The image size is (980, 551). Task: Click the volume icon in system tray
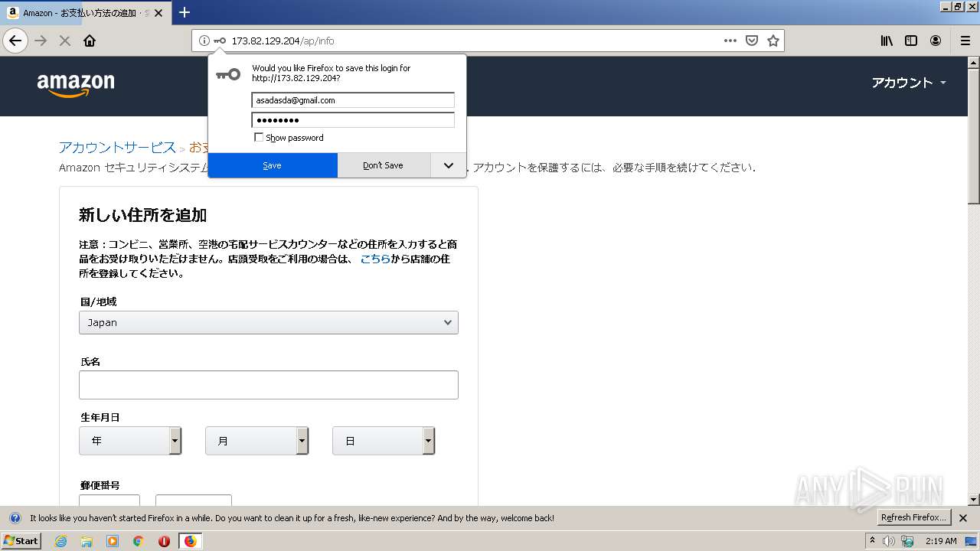point(889,541)
